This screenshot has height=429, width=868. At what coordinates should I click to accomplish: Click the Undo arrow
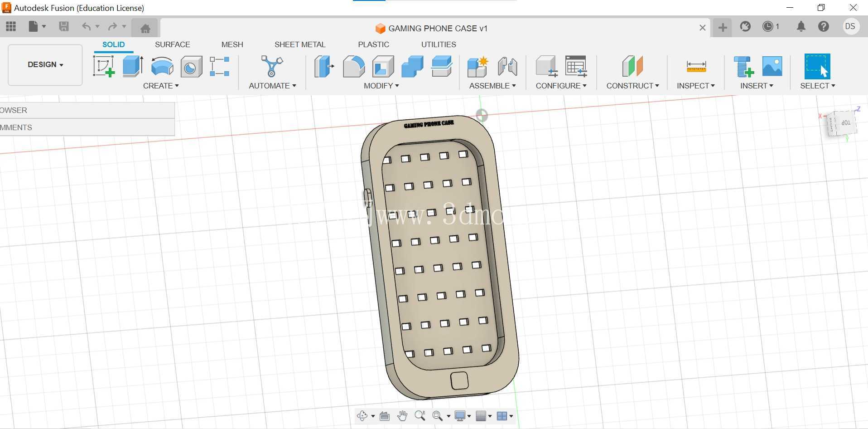point(86,27)
